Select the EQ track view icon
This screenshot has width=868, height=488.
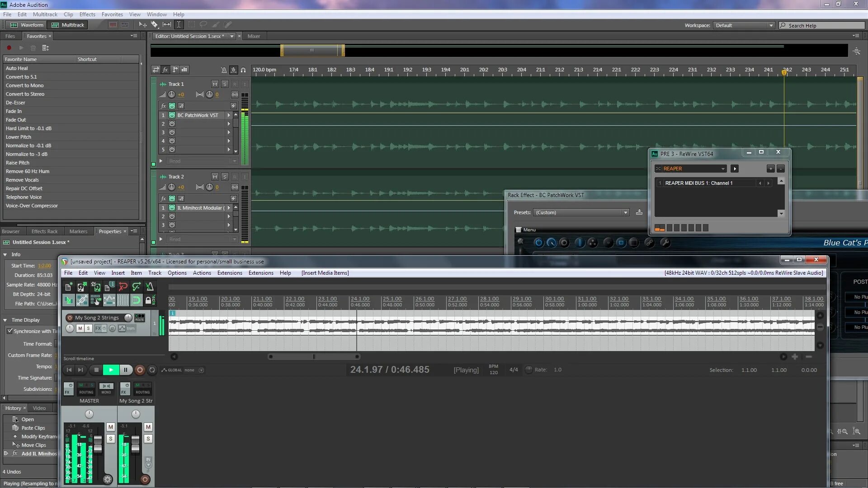(184, 70)
